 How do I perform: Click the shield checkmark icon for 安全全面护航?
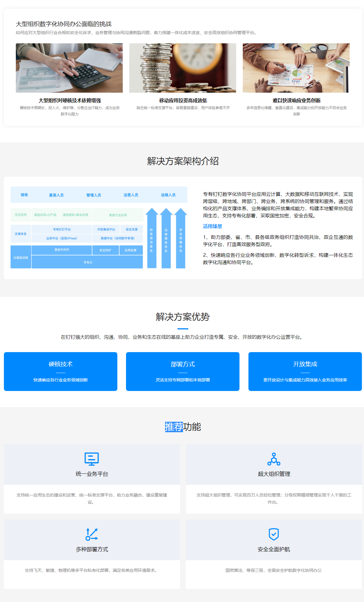[274, 534]
